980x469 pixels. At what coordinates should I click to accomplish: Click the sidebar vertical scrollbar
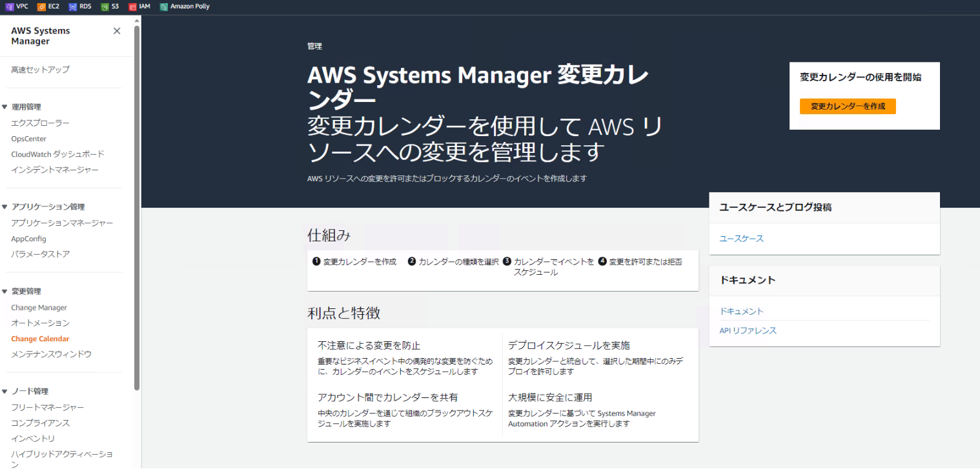[137, 206]
